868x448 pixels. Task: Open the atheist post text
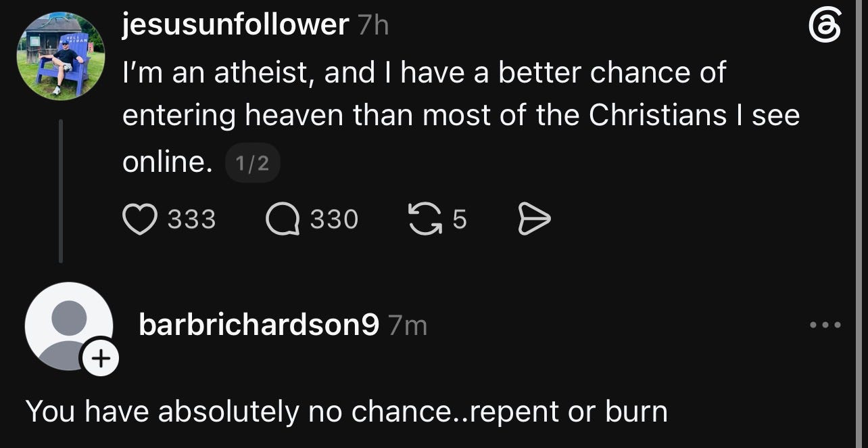[x=461, y=116]
